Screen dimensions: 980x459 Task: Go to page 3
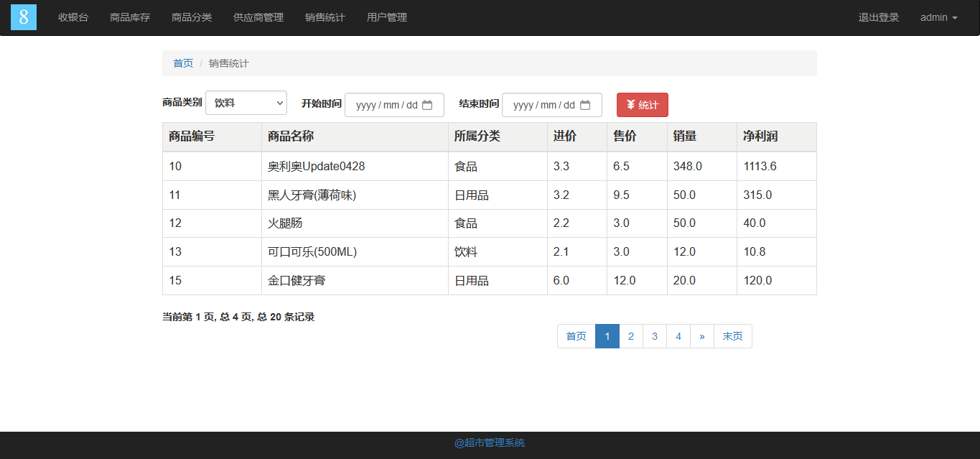655,336
